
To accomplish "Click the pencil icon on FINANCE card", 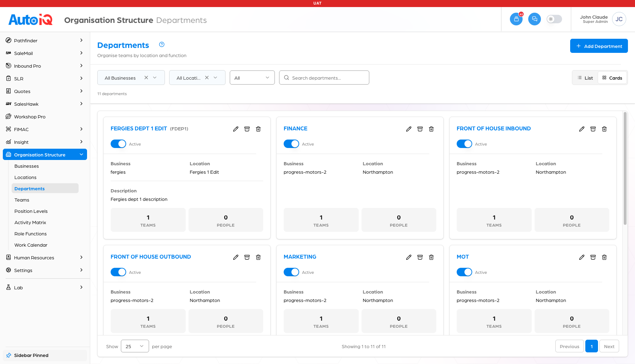I will pos(409,129).
